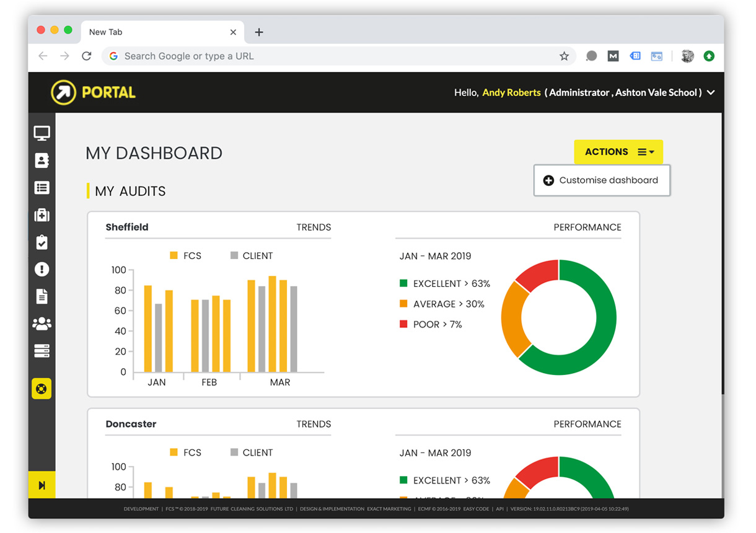Reload the current page

(87, 56)
